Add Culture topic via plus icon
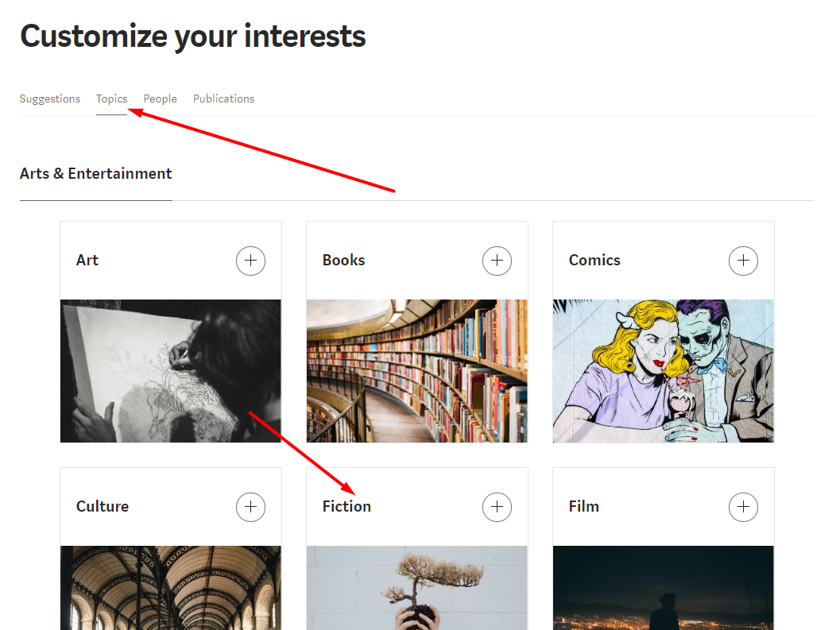 (x=250, y=507)
